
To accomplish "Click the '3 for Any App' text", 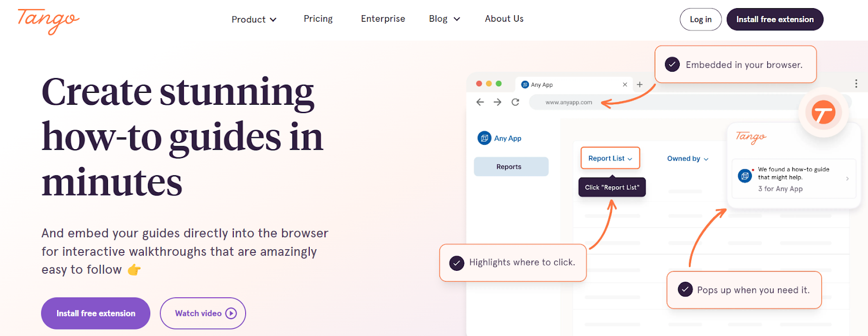I will (x=780, y=189).
